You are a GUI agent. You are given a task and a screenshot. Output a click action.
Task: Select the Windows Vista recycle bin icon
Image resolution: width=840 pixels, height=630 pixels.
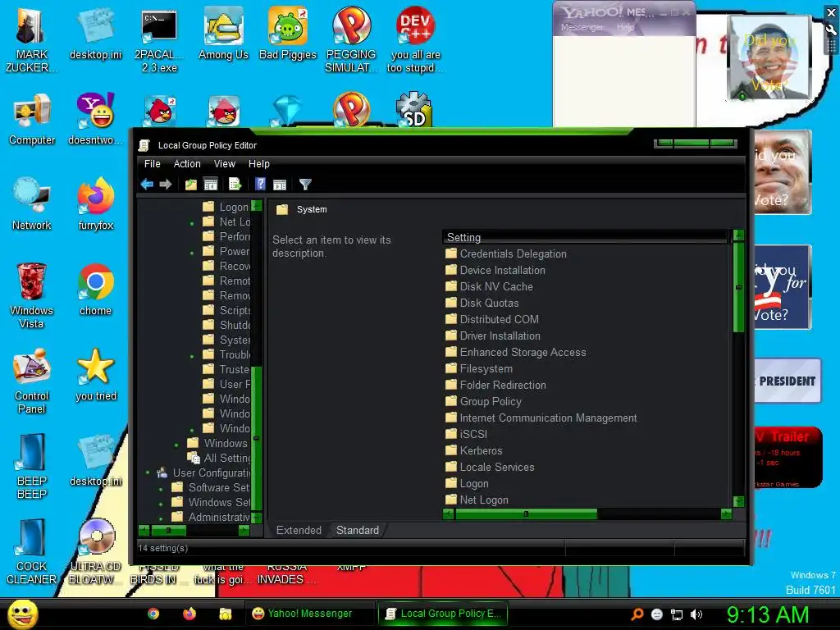(x=31, y=295)
